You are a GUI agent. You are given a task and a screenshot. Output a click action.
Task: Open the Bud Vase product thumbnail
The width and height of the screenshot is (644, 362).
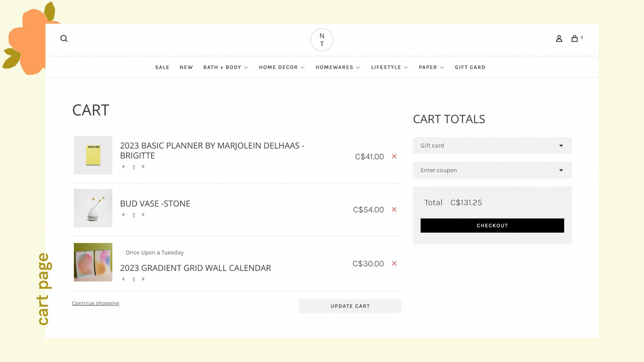coord(93,208)
